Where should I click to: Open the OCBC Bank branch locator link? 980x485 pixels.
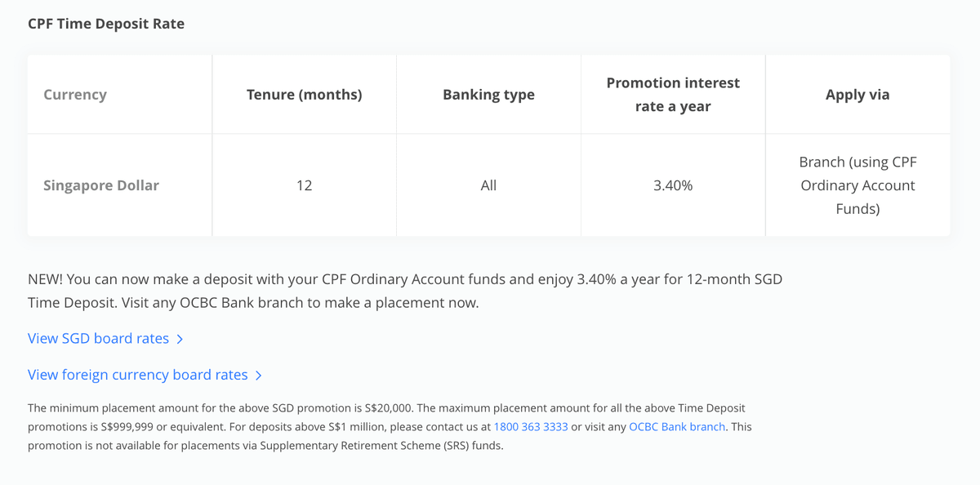pos(677,426)
